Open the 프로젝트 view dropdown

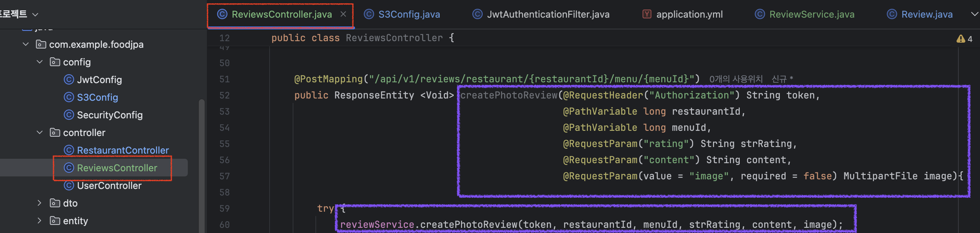pyautogui.click(x=19, y=14)
